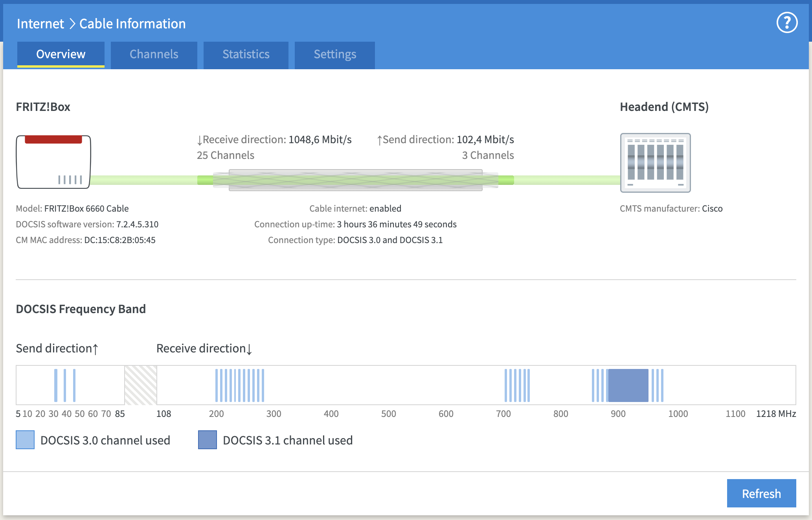Viewport: 812px width, 520px height.
Task: Click the help question mark icon
Action: (787, 23)
